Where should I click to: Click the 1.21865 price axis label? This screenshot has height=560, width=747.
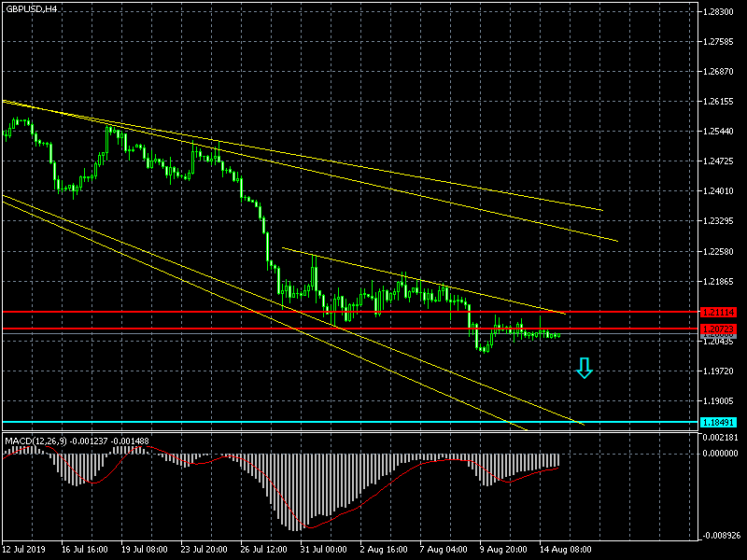(718, 282)
